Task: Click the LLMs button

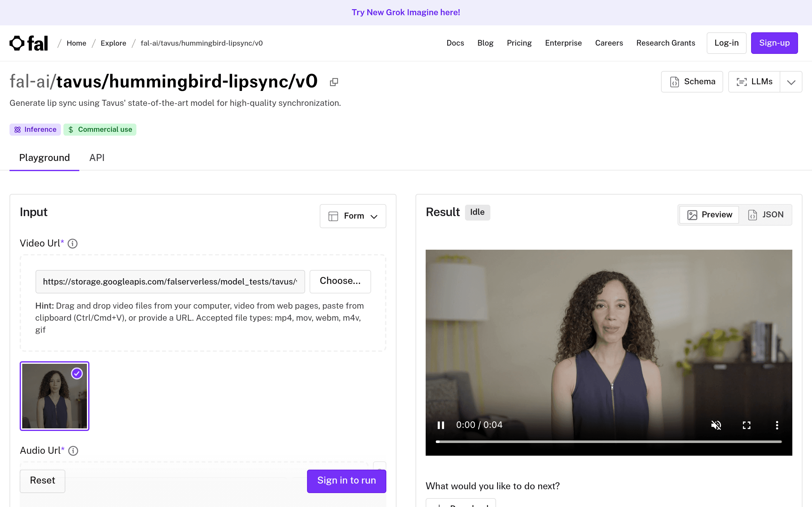Action: click(x=754, y=81)
